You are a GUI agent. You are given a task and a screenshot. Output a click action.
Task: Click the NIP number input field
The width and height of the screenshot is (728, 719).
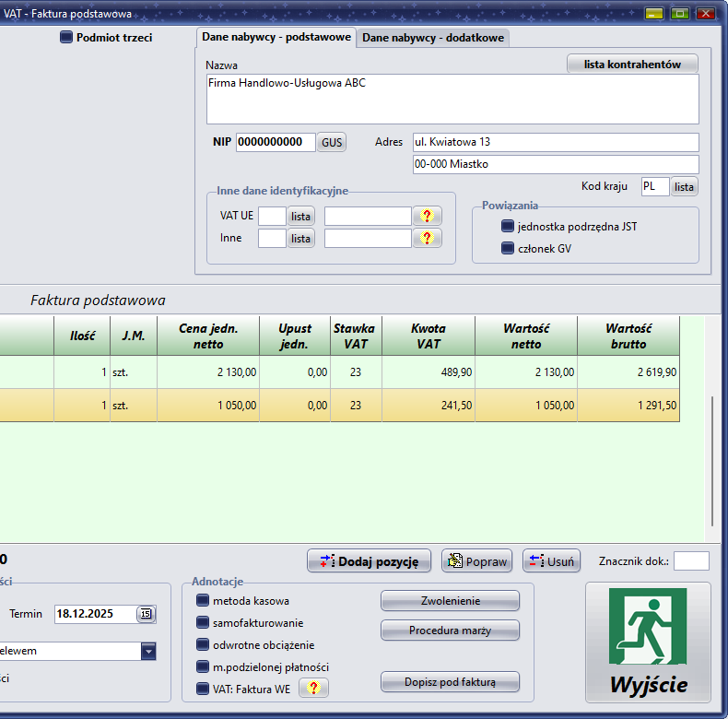coord(276,142)
